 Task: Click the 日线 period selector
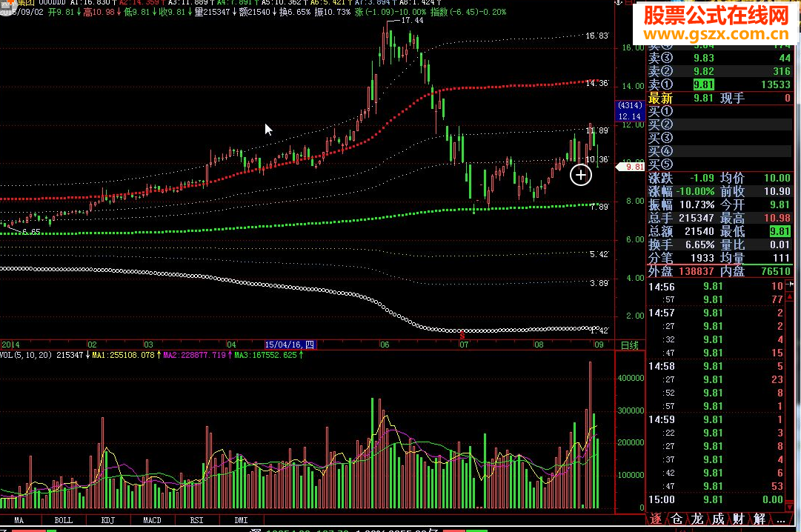point(629,345)
